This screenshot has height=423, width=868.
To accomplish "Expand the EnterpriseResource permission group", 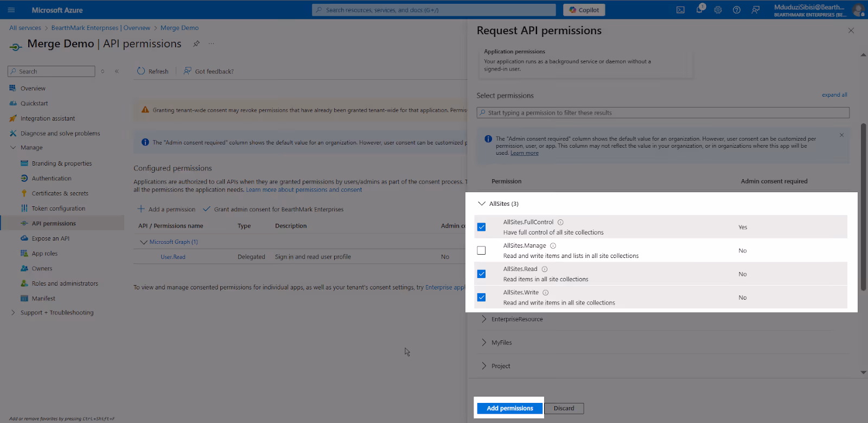I will tap(484, 319).
